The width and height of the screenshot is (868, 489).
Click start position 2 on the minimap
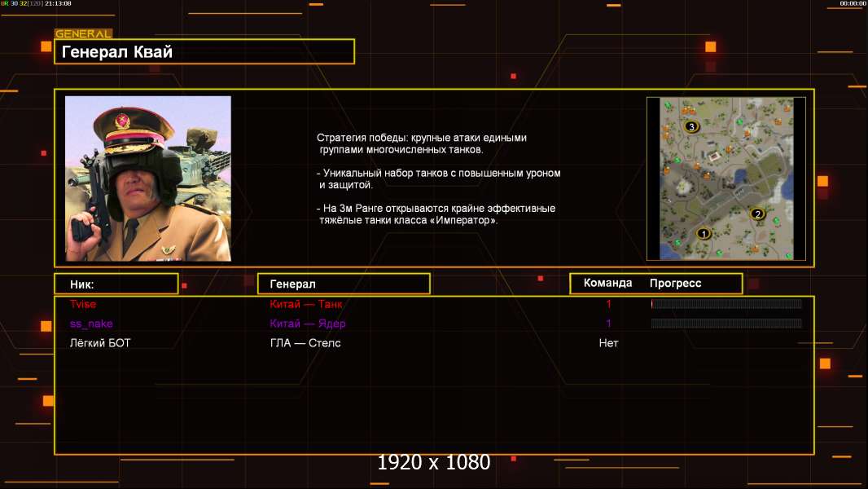(x=757, y=214)
